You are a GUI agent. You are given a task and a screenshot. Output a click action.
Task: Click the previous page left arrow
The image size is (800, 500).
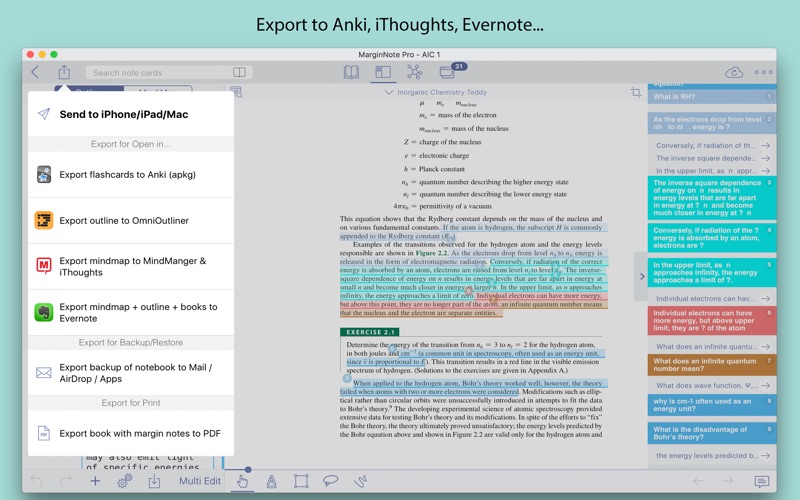click(x=698, y=481)
